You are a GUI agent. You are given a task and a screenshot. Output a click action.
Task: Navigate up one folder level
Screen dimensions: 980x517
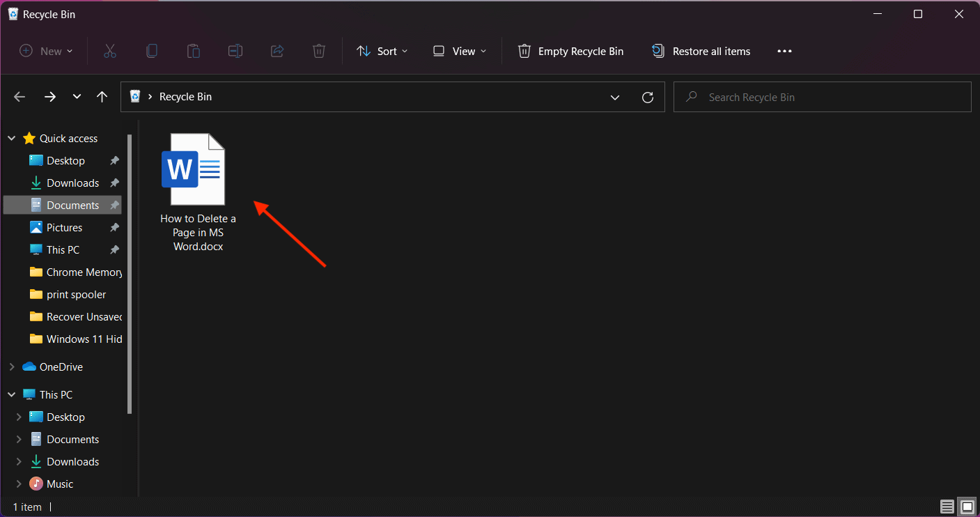102,97
